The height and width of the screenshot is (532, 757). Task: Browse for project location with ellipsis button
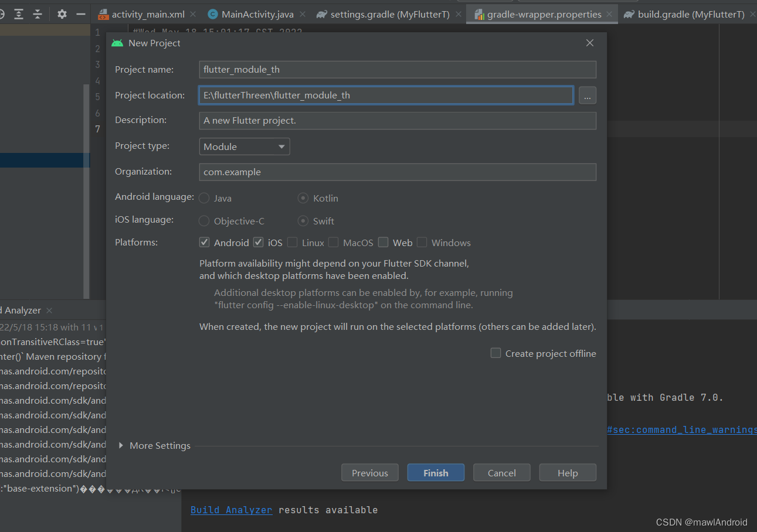(588, 96)
